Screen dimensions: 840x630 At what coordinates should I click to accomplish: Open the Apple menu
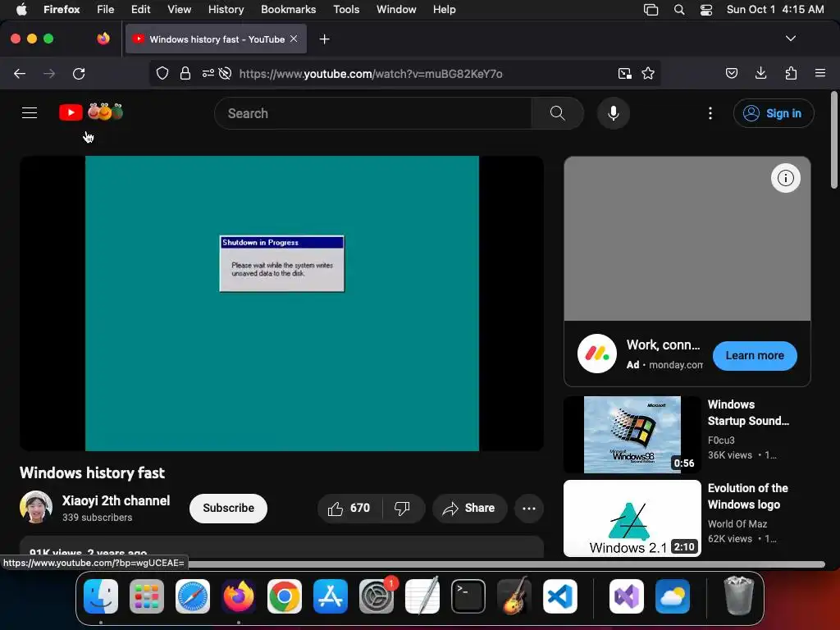pos(21,10)
